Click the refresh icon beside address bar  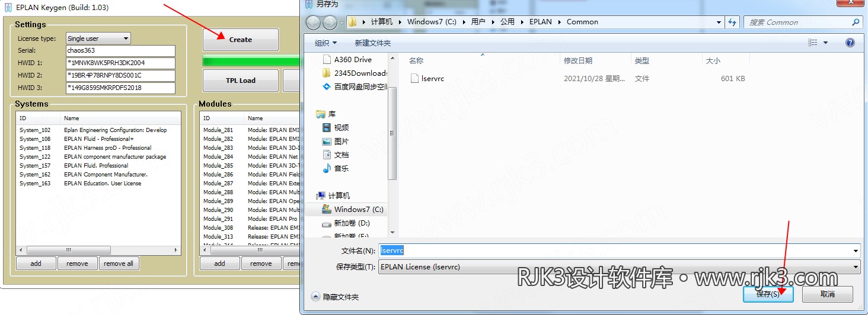coord(732,22)
